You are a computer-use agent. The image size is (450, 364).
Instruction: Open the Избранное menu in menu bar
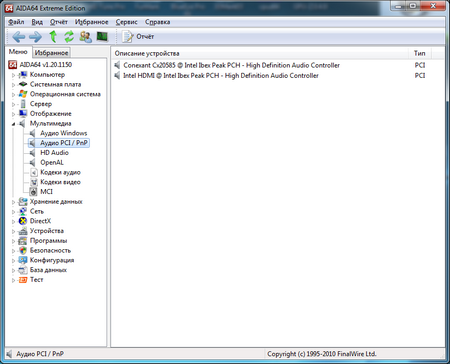point(91,22)
